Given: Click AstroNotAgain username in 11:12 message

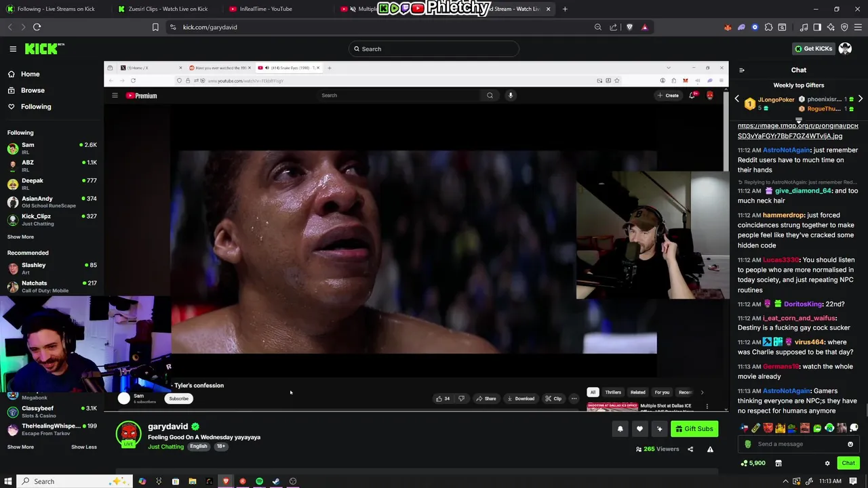Looking at the screenshot, I should click(787, 150).
